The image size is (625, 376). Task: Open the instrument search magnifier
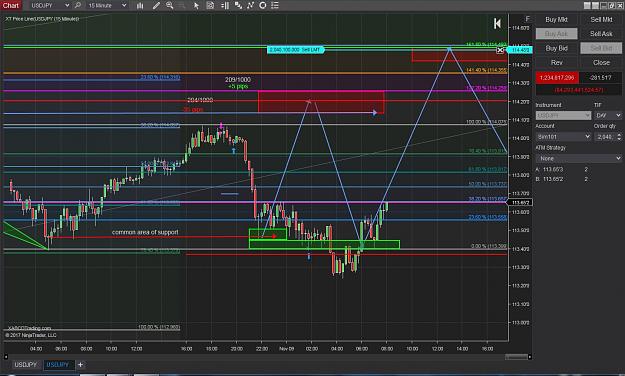coord(78,5)
